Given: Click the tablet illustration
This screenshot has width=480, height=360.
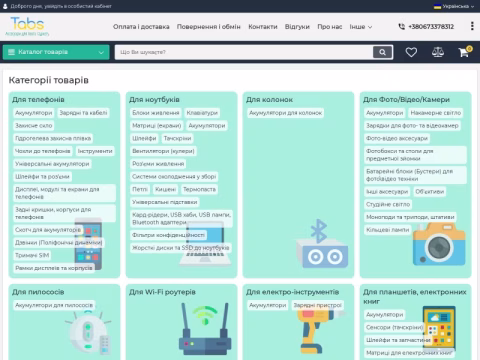Looking at the screenshot, I should (x=439, y=328).
